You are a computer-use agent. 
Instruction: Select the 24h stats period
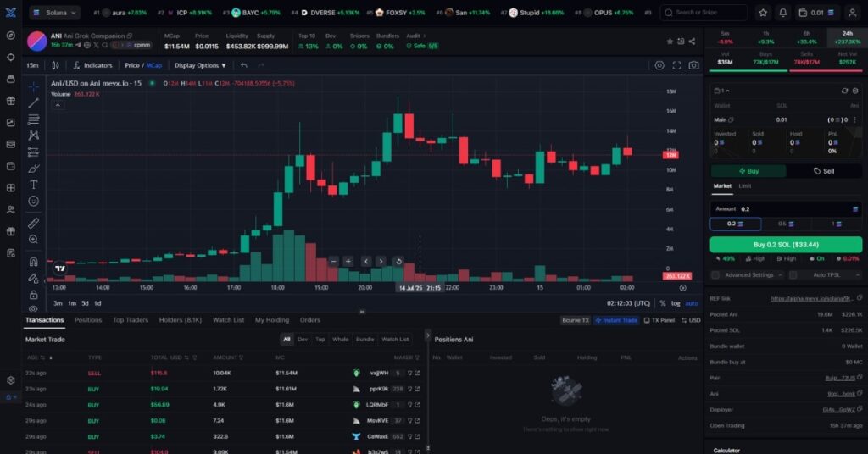click(x=847, y=37)
